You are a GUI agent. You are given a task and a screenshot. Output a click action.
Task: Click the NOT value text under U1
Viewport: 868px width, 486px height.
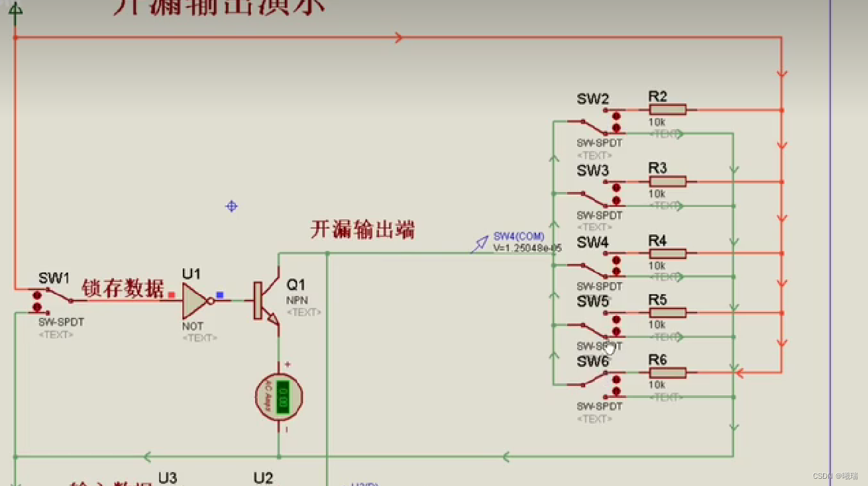tap(193, 326)
